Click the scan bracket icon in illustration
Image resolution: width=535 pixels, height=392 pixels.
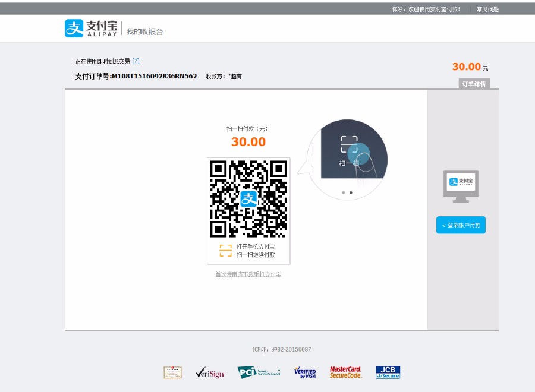pos(349,144)
